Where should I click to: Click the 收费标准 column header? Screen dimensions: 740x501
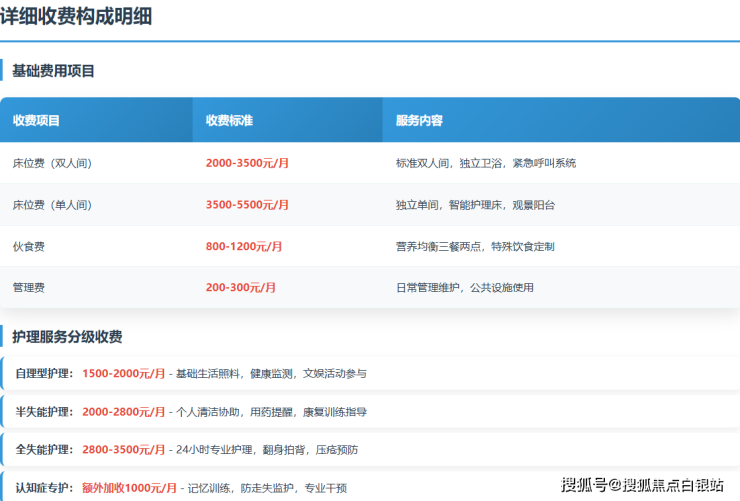(x=229, y=121)
